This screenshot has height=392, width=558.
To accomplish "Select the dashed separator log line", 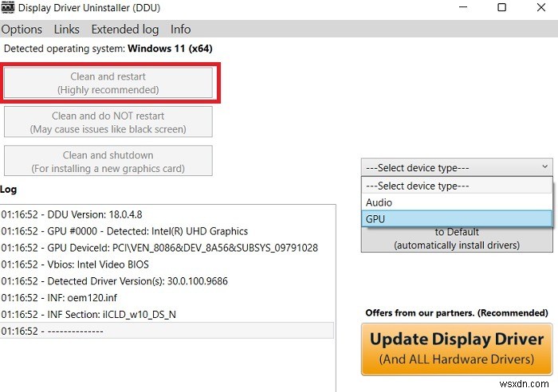I will pos(167,331).
